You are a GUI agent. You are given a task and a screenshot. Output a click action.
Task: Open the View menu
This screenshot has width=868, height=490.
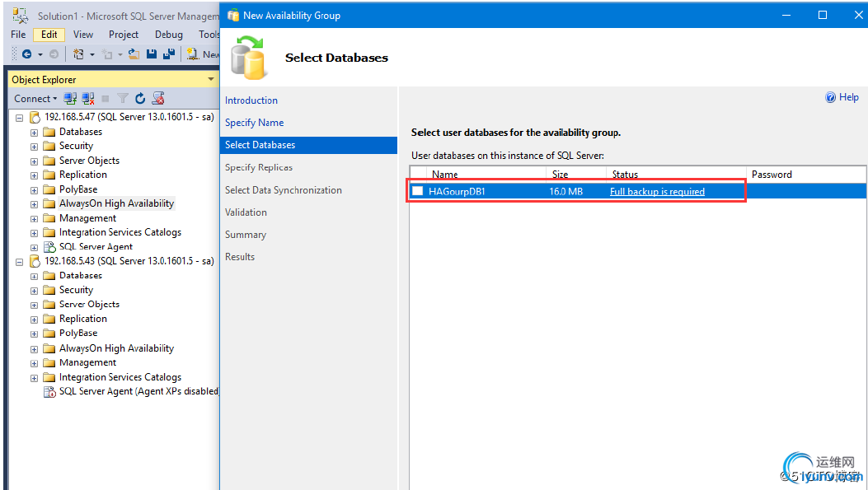pos(83,35)
